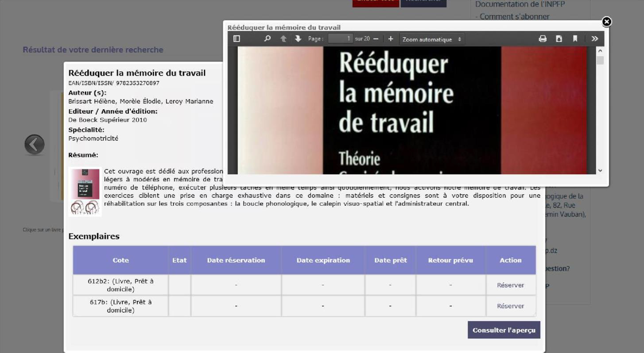
Task: Click the Date réservation column header
Action: coord(236,260)
